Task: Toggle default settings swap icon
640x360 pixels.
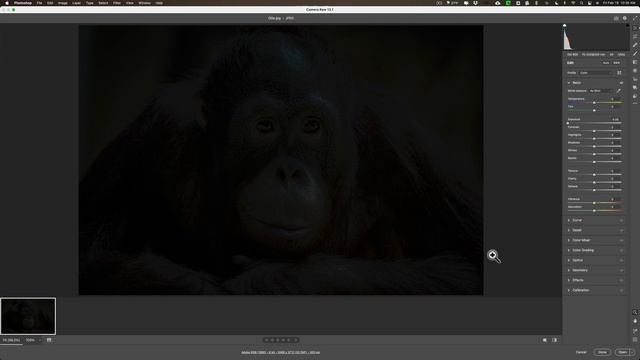Action: point(555,340)
